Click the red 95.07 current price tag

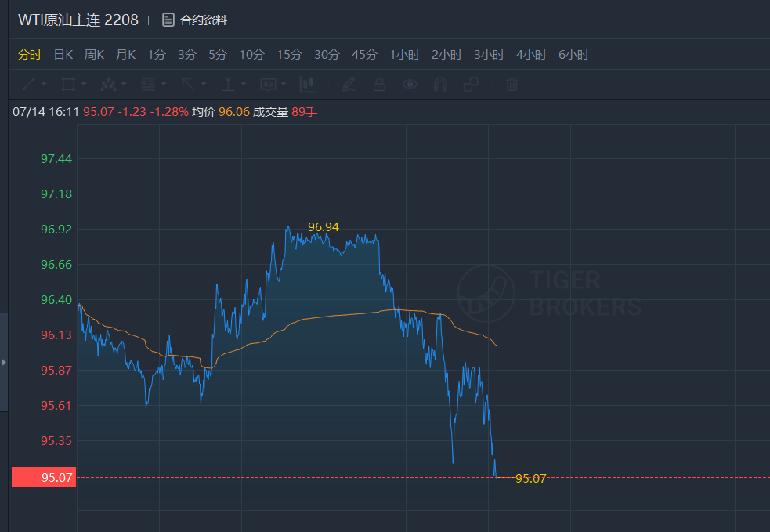coord(44,477)
